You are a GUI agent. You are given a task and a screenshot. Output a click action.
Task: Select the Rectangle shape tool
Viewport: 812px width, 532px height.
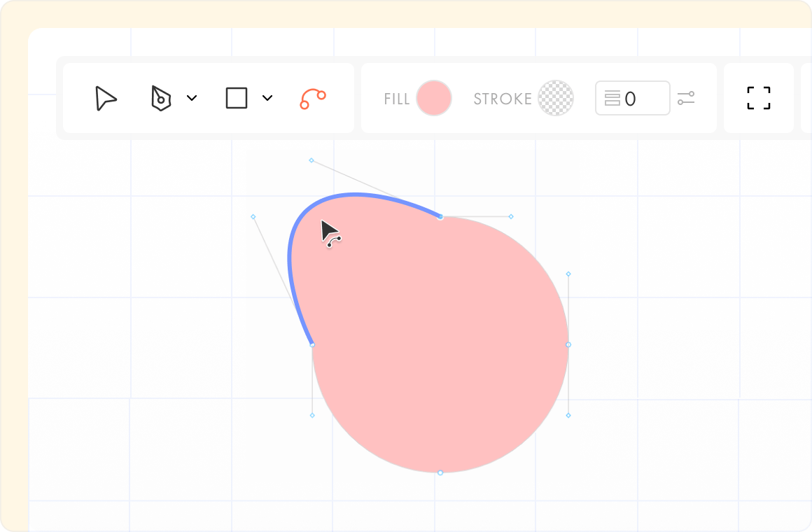point(237,98)
